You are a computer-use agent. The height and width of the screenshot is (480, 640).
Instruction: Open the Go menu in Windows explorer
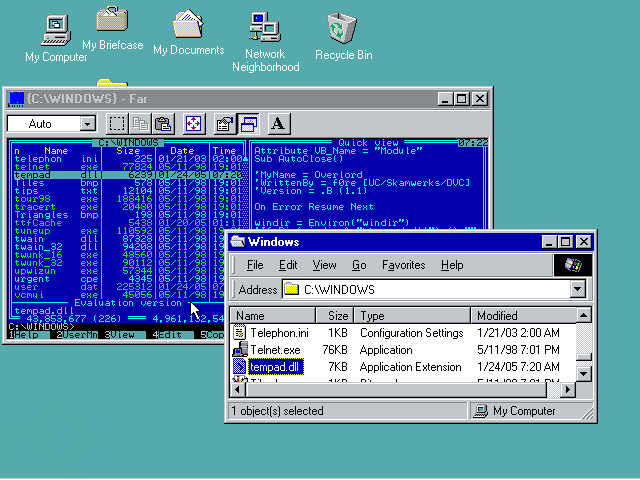click(x=359, y=265)
